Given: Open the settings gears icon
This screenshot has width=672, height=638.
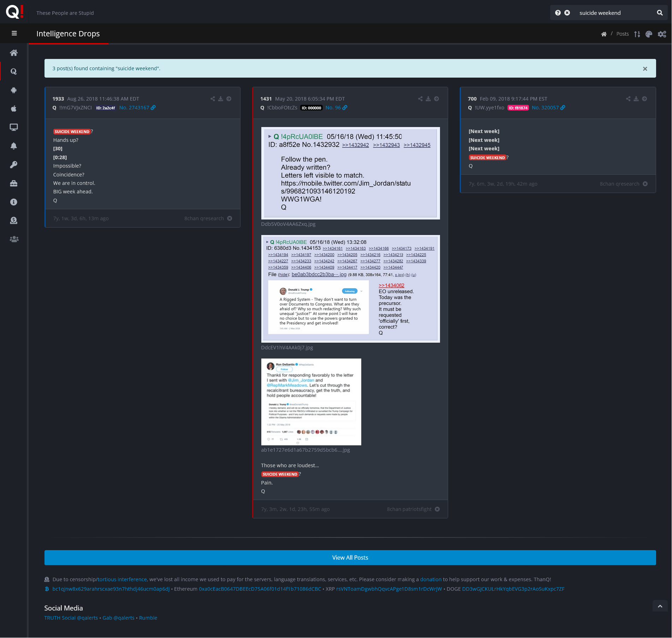Looking at the screenshot, I should pos(662,34).
